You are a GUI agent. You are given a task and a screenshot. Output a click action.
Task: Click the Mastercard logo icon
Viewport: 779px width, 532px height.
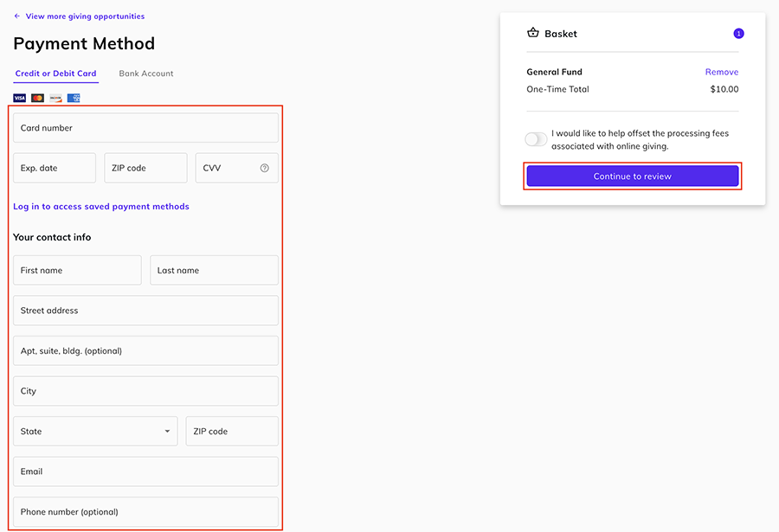(37, 98)
